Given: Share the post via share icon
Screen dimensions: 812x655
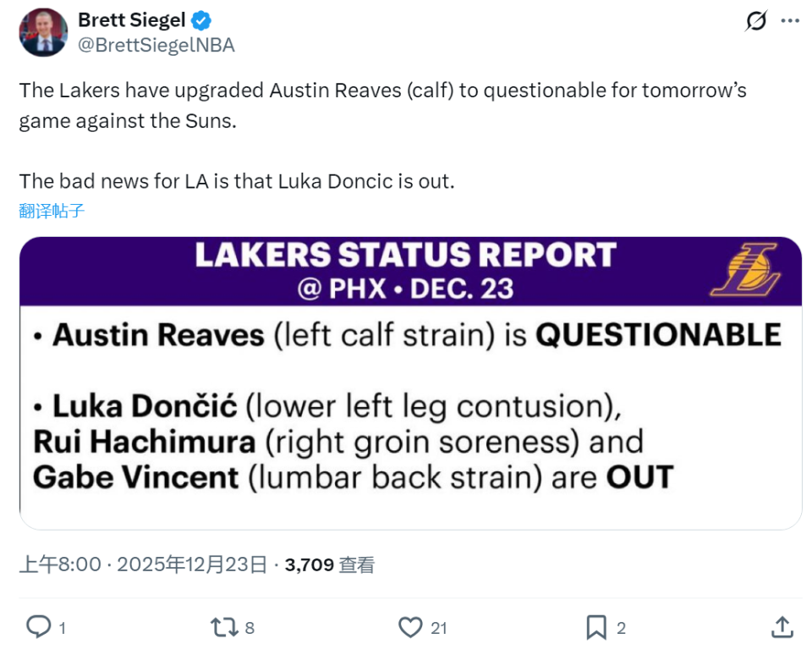Looking at the screenshot, I should 782,627.
